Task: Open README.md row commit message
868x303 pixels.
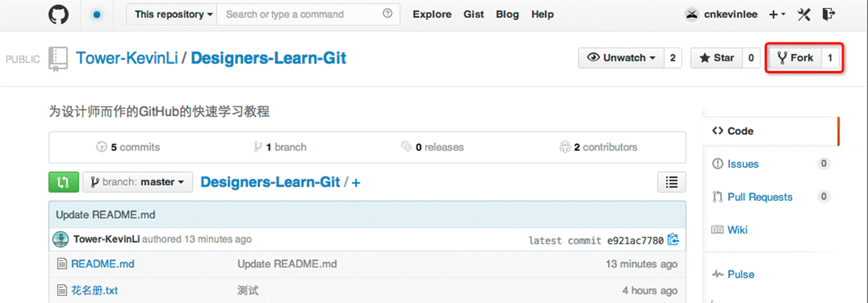Action: (287, 264)
